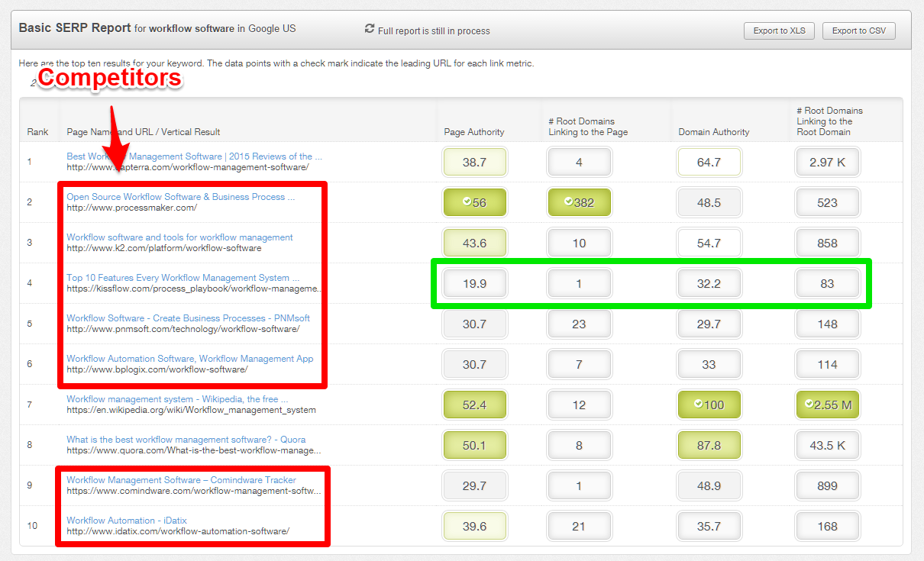Click Domain Authority value 35.7
Screen dimensions: 924x561
pos(709,527)
